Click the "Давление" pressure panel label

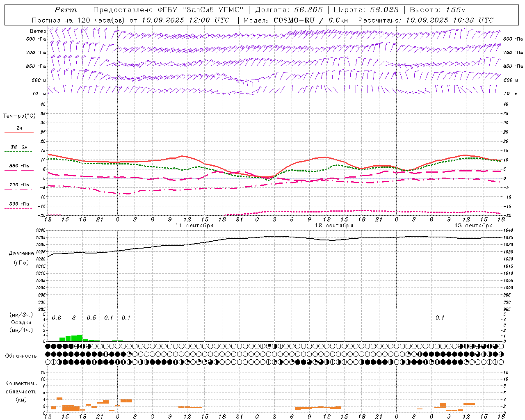21,253
